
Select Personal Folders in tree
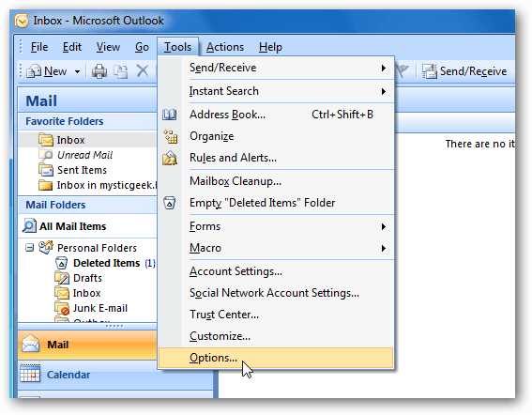[x=97, y=248]
